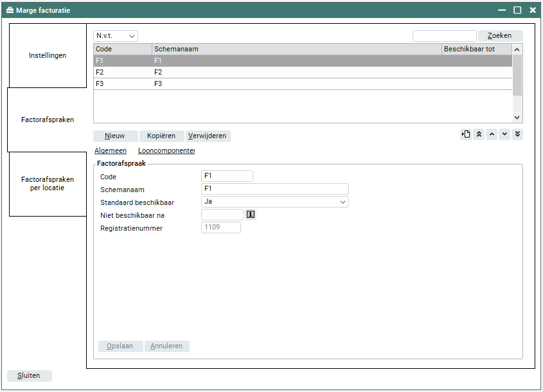The width and height of the screenshot is (543, 392).
Task: Jump to last record with double-down arrows
Action: tap(517, 134)
